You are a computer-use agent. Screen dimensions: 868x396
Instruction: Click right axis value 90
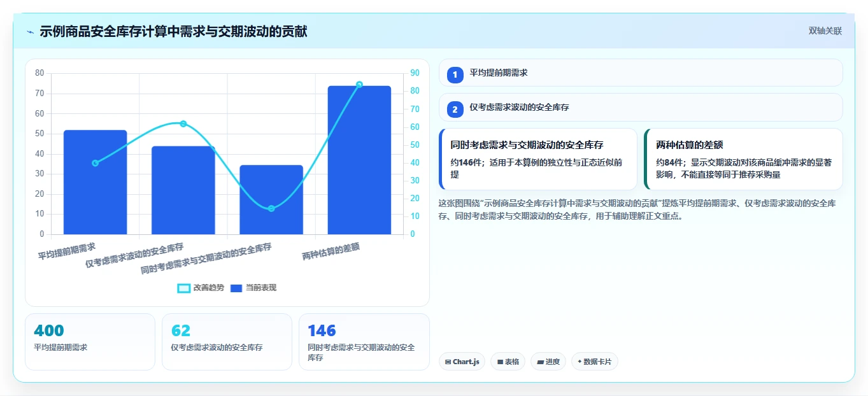(x=415, y=73)
